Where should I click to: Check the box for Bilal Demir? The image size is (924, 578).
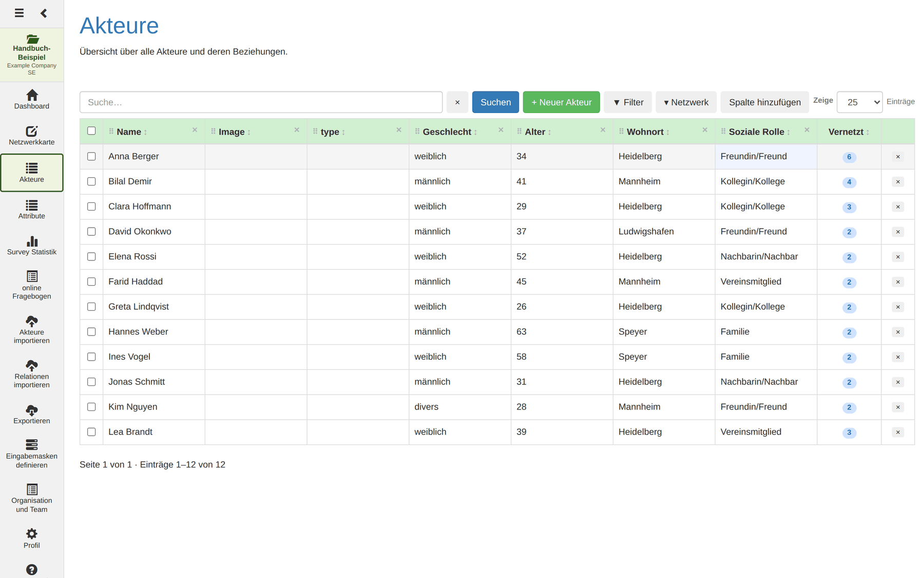pyautogui.click(x=91, y=181)
